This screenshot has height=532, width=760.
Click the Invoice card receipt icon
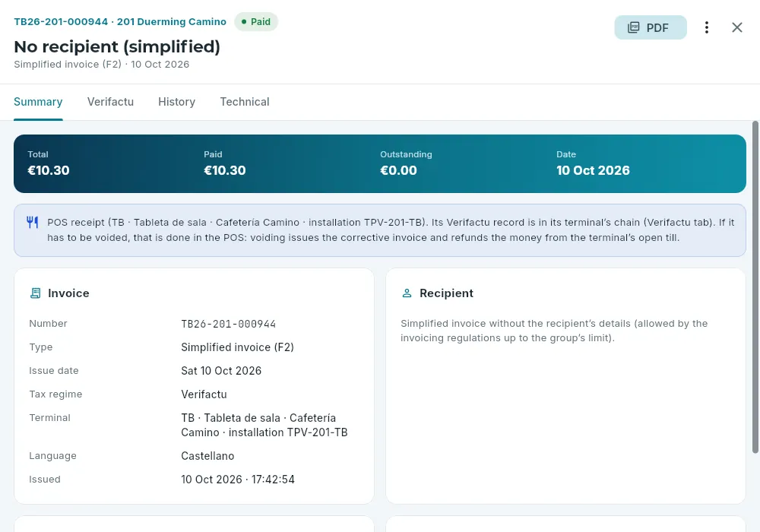36,293
